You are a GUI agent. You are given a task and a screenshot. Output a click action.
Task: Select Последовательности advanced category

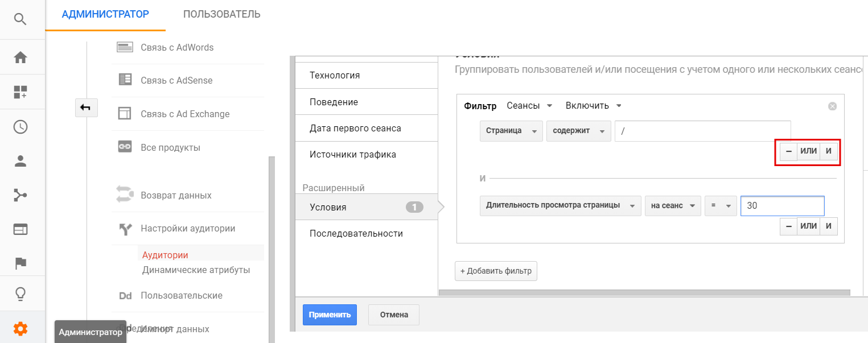click(x=367, y=233)
